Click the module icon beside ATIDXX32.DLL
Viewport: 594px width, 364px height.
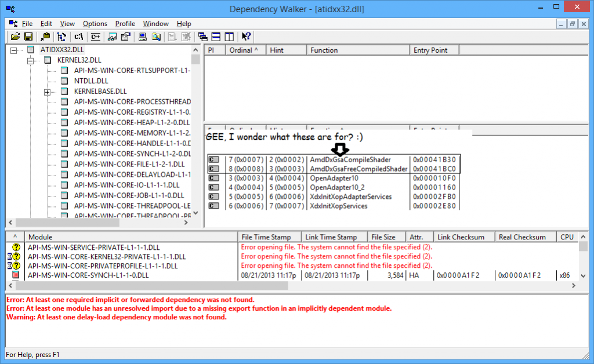click(x=31, y=50)
